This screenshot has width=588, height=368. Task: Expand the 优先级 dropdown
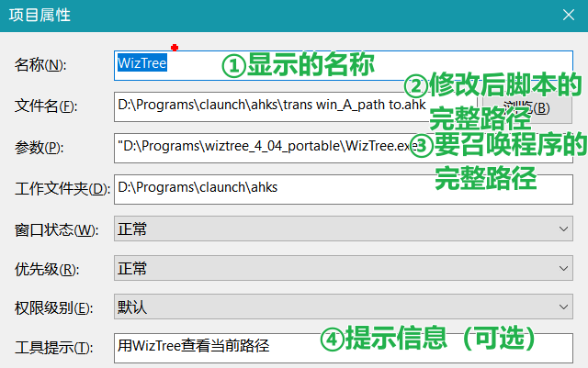coord(342,269)
